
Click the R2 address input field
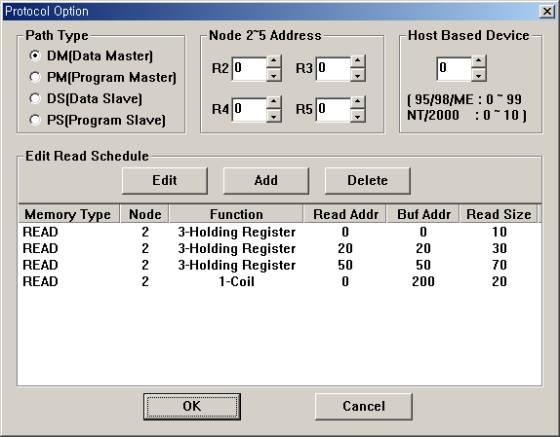click(x=249, y=68)
